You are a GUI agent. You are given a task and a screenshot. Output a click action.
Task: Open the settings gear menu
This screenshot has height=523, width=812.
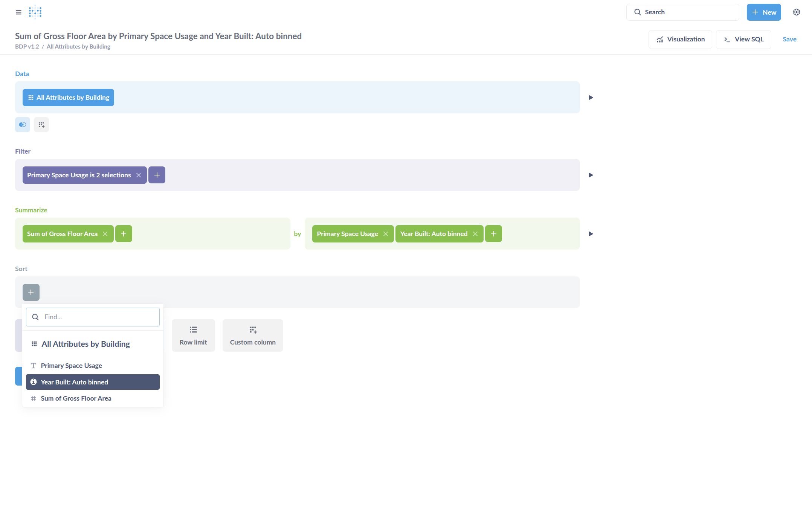tap(796, 12)
